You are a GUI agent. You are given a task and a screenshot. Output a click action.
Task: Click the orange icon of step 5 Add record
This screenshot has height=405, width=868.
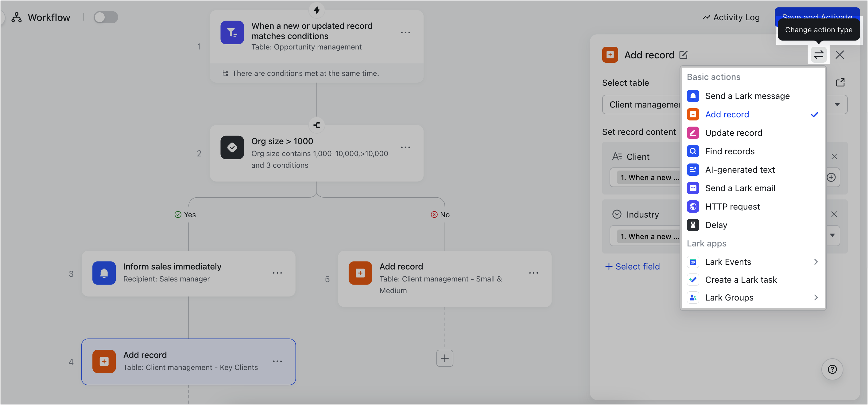tap(360, 273)
